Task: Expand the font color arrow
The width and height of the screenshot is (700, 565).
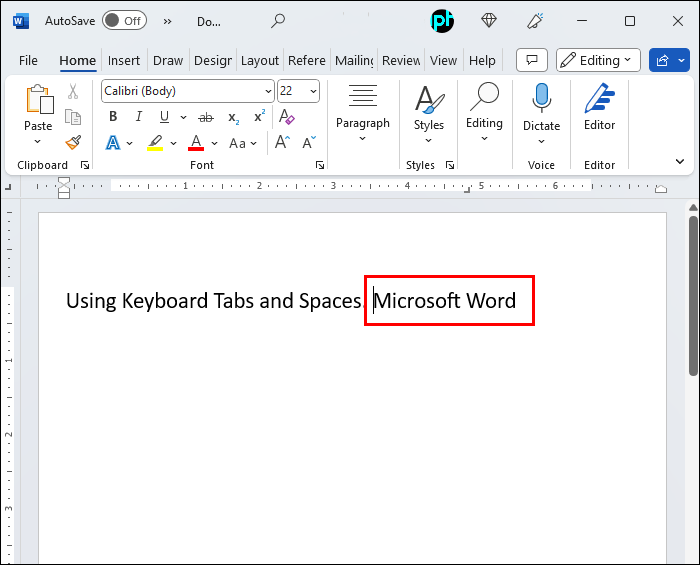Action: point(214,144)
